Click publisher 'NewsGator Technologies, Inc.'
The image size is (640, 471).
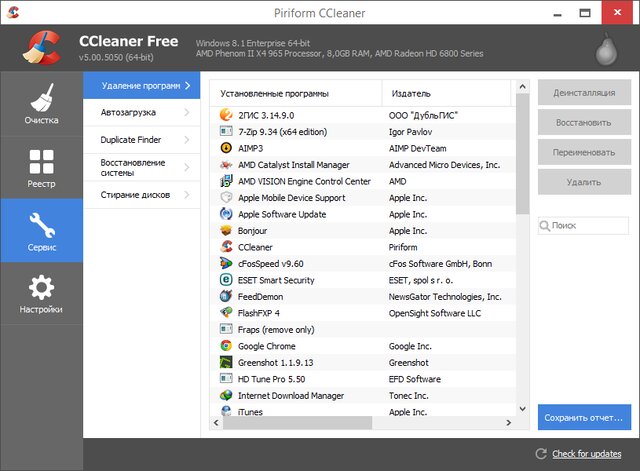tap(445, 297)
